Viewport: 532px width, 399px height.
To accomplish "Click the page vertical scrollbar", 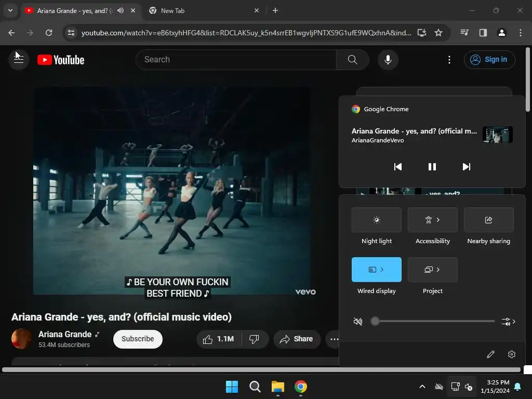I will click(528, 79).
